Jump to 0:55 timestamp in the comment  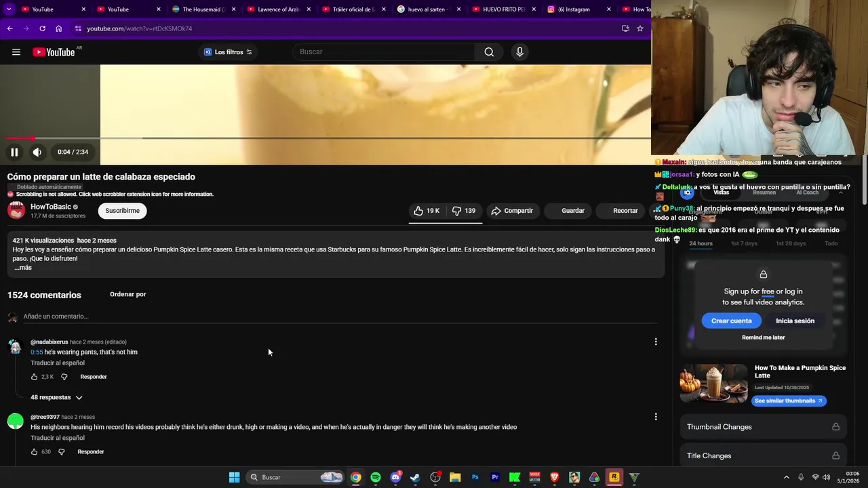click(x=37, y=352)
